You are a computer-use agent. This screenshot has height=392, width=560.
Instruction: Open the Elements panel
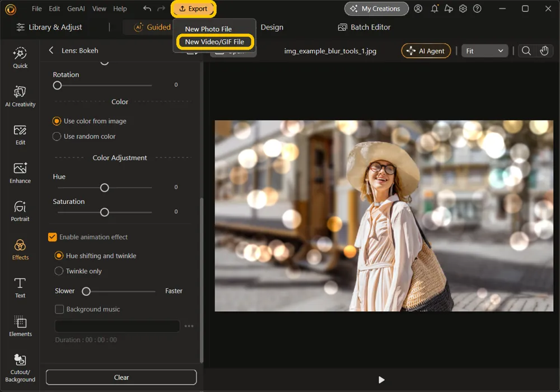click(20, 326)
